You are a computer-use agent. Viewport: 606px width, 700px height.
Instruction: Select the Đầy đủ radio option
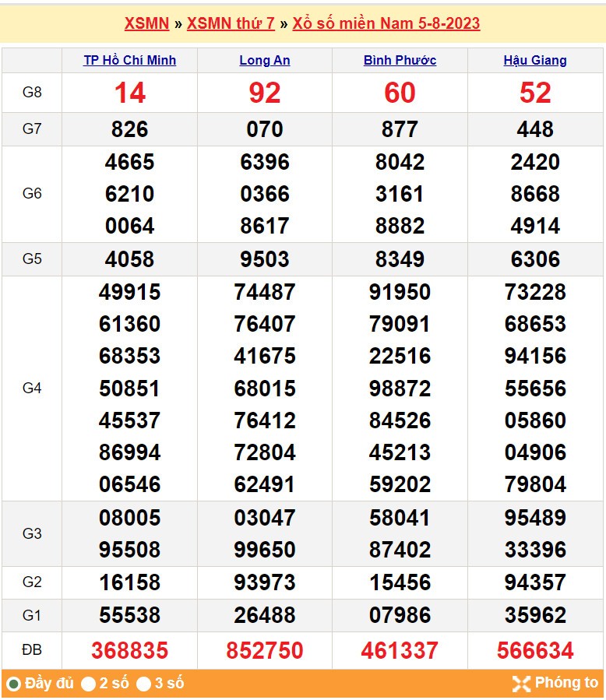(x=13, y=684)
